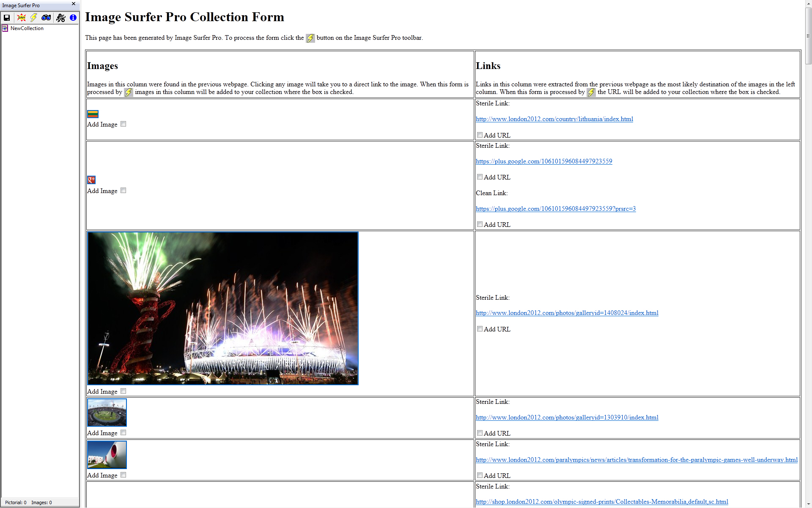
Task: Open the london2012 lithuania index link
Action: 554,119
